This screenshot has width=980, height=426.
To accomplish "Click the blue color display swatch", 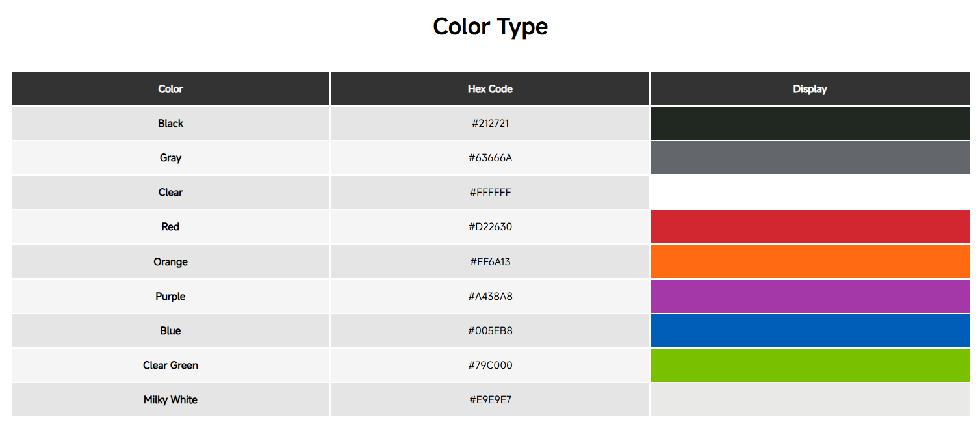I will [x=810, y=330].
